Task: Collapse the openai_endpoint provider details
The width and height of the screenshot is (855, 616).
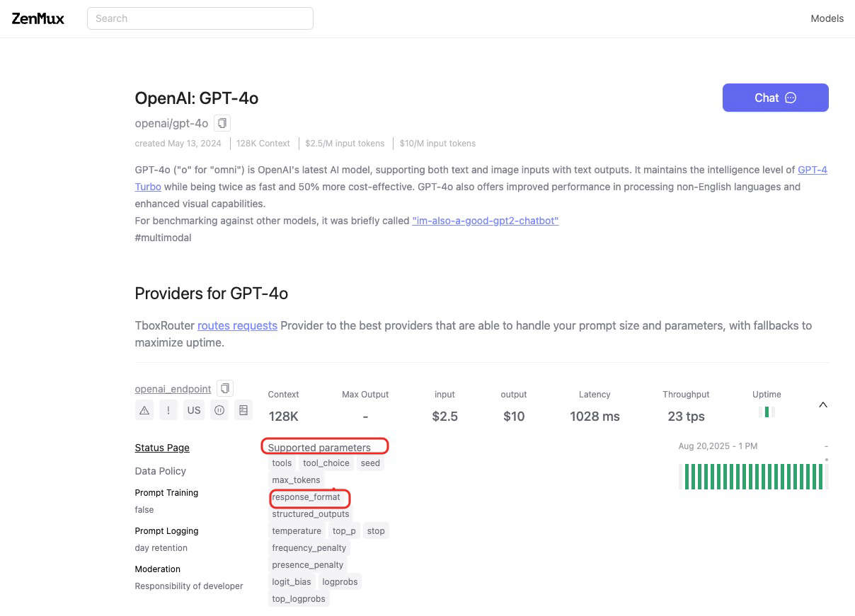Action: [x=822, y=405]
